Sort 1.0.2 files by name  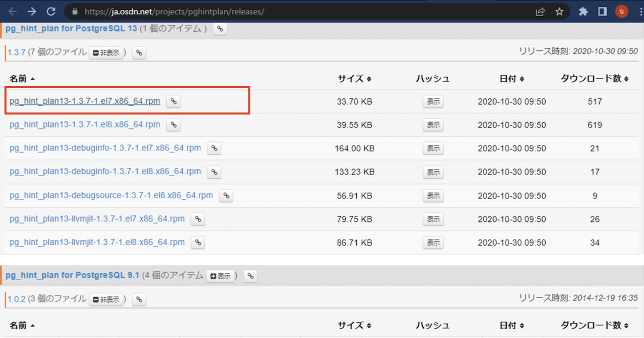(22, 325)
